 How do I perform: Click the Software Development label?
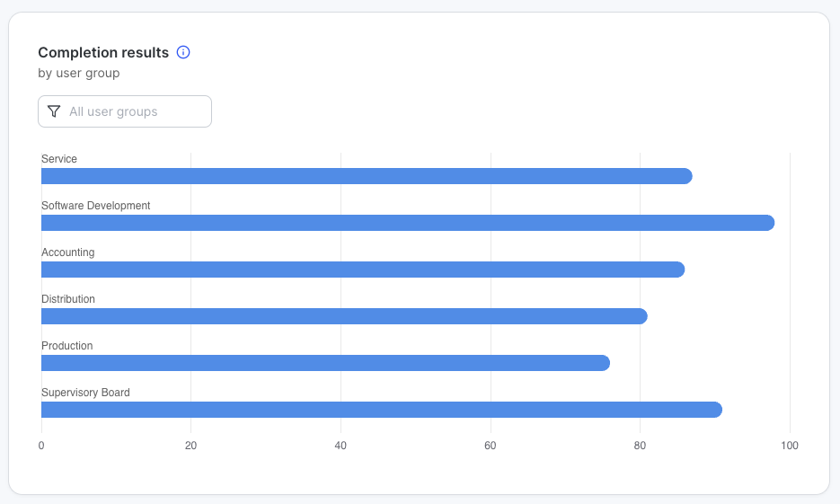[96, 206]
